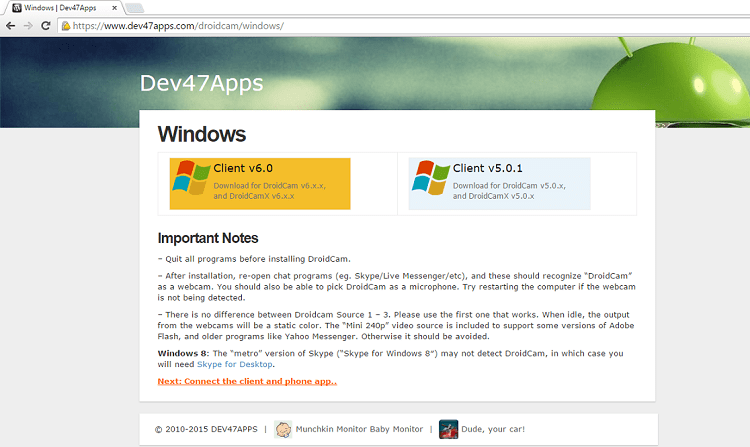750x447 pixels.
Task: Open Munchkin Monitor Baby Monitor link
Action: (x=359, y=429)
